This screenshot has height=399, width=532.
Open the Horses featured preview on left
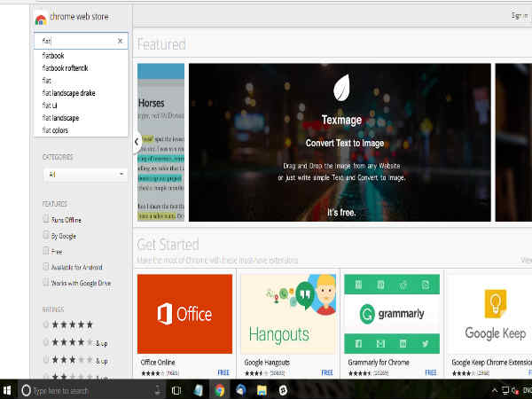click(160, 143)
